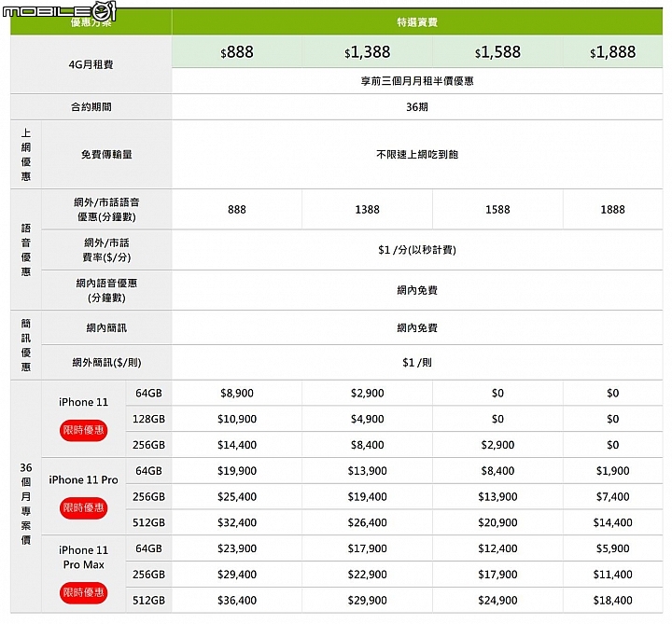Click the $23,900 price cell
672x624 pixels.
236,548
